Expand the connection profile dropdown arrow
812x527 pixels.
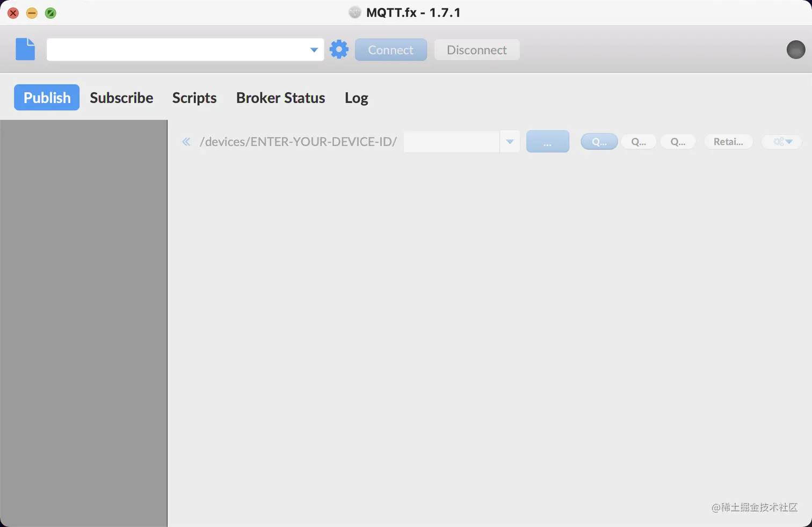[x=314, y=50]
